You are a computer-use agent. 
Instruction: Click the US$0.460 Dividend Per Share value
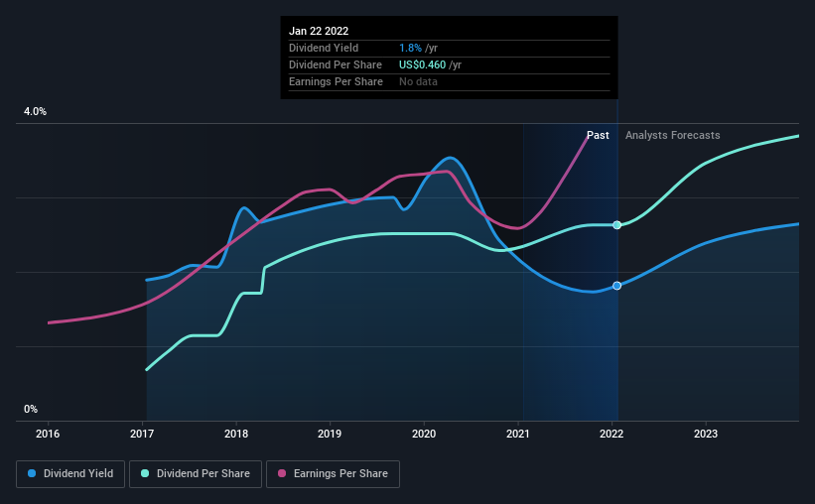422,64
